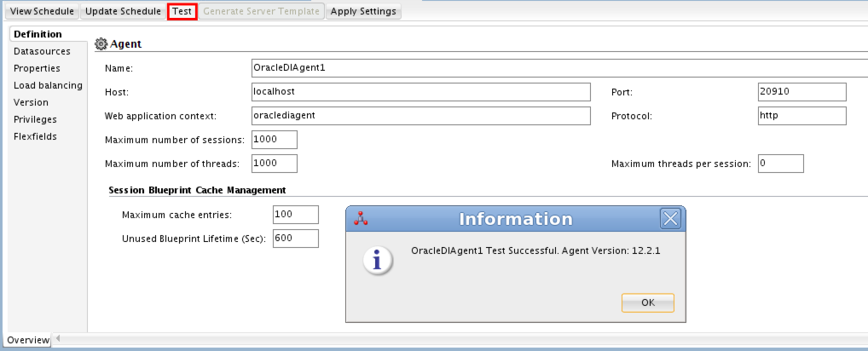Click the Port field showing 20910

802,92
